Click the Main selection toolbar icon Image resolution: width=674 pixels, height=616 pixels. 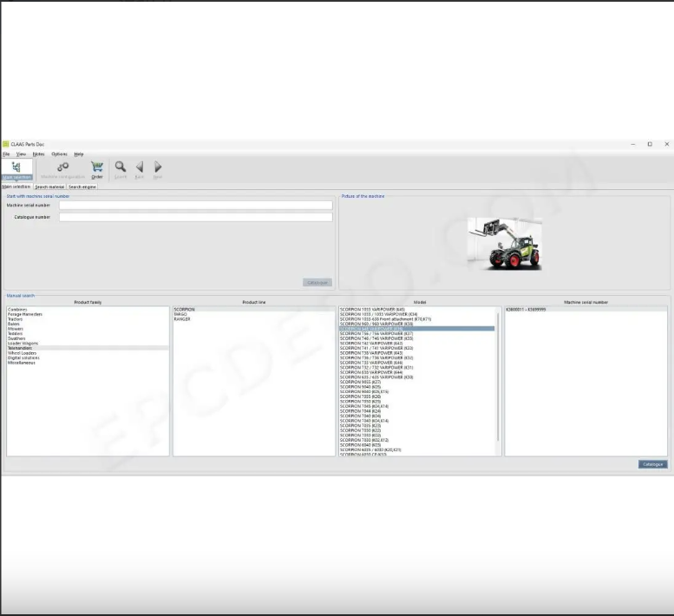(x=16, y=168)
